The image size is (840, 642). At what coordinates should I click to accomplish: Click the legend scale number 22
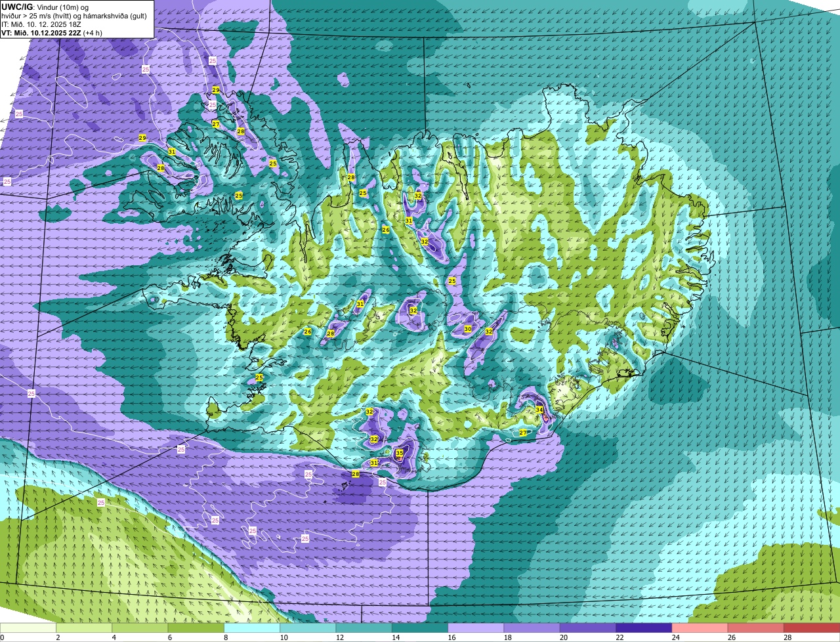point(618,637)
